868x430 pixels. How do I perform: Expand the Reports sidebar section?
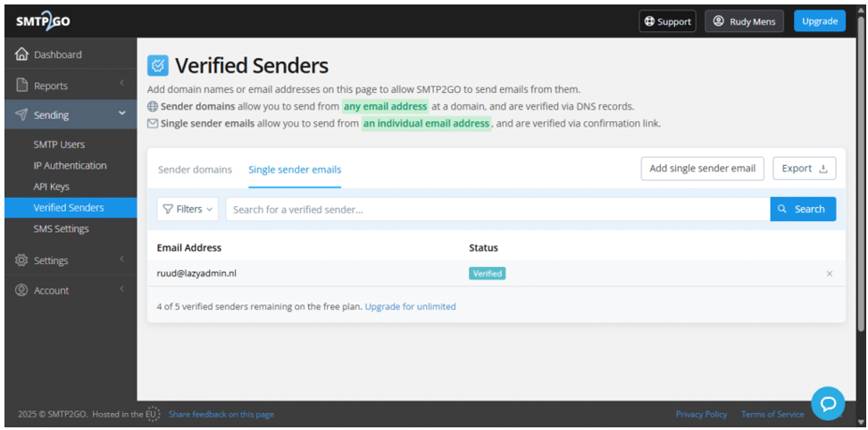[x=71, y=85]
